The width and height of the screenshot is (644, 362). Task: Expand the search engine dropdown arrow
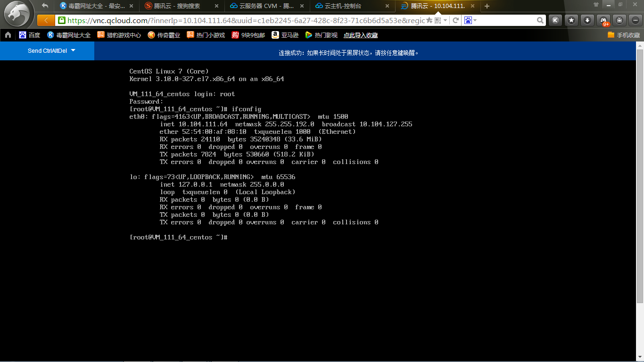[x=475, y=20]
